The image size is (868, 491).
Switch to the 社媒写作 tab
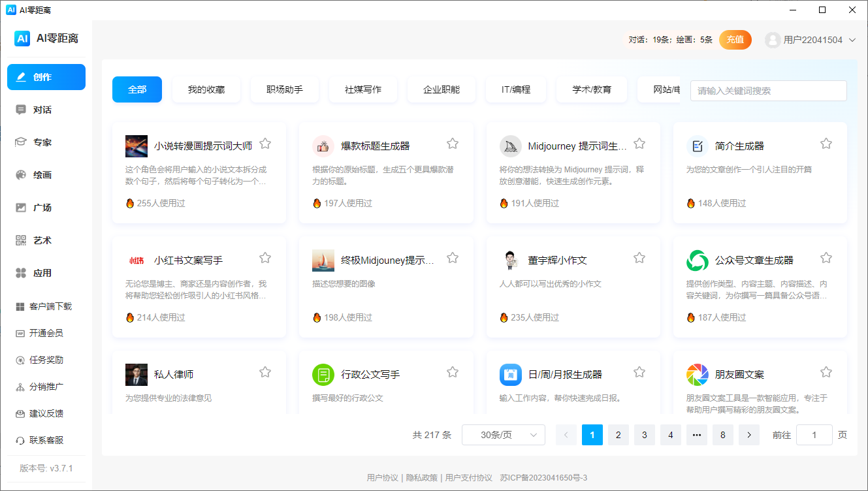pos(363,89)
